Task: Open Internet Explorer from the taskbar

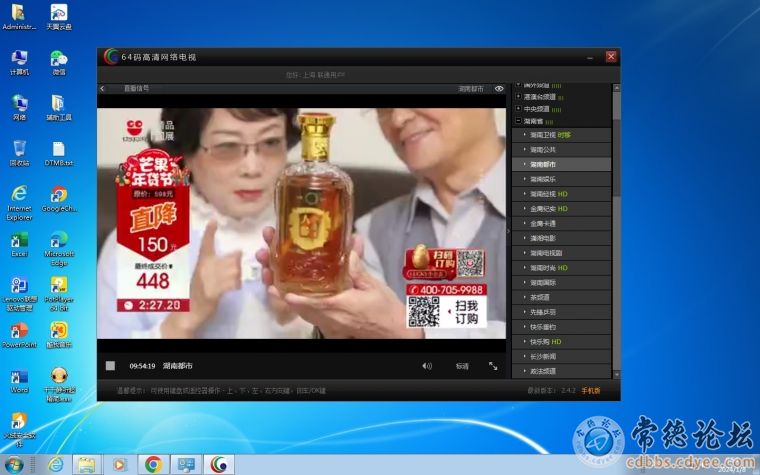Action: click(x=55, y=465)
